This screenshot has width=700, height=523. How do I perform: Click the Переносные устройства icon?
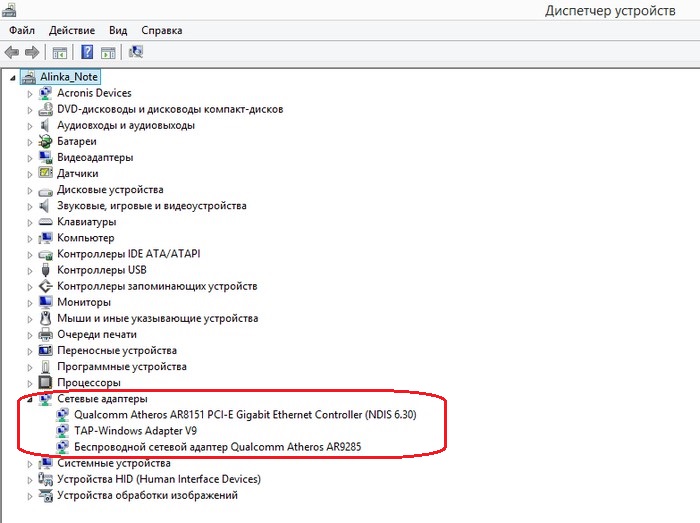(x=45, y=350)
